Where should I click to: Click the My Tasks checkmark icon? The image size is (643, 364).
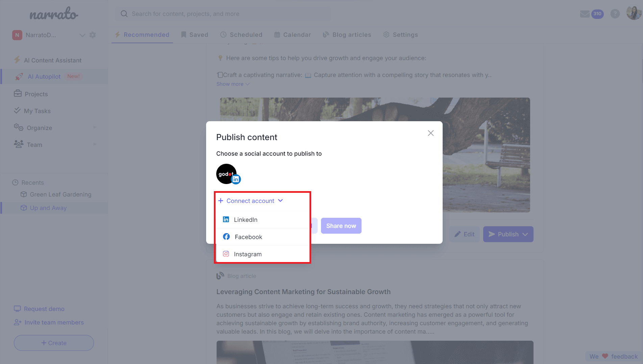(17, 110)
